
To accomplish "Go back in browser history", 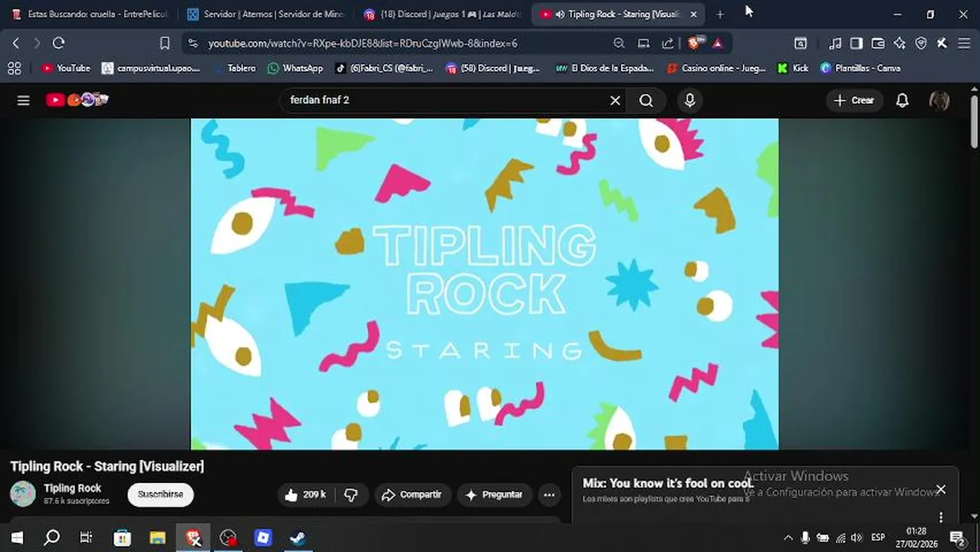I will (x=15, y=44).
